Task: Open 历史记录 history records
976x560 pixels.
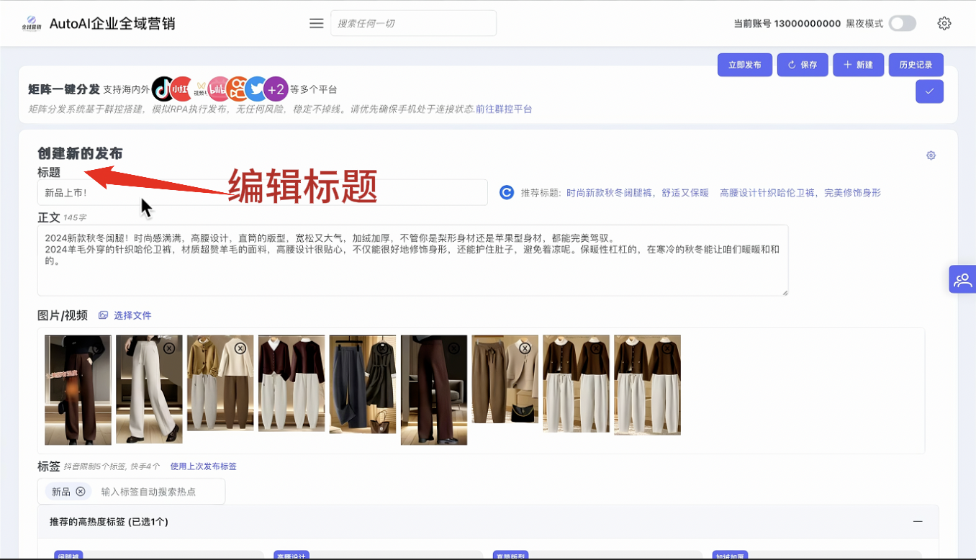Action: point(916,65)
